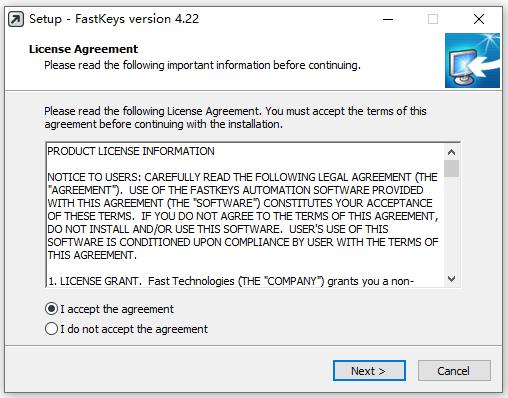Click the bold "License Agreement" heading
Screen dimensions: 508x398
click(83, 49)
